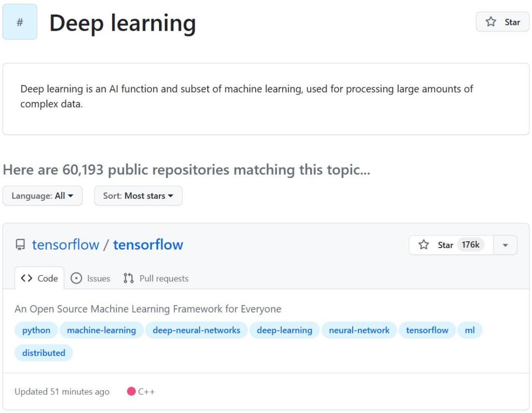Open the Sort: Most stars dropdown
Image resolution: width=532 pixels, height=413 pixels.
point(138,196)
